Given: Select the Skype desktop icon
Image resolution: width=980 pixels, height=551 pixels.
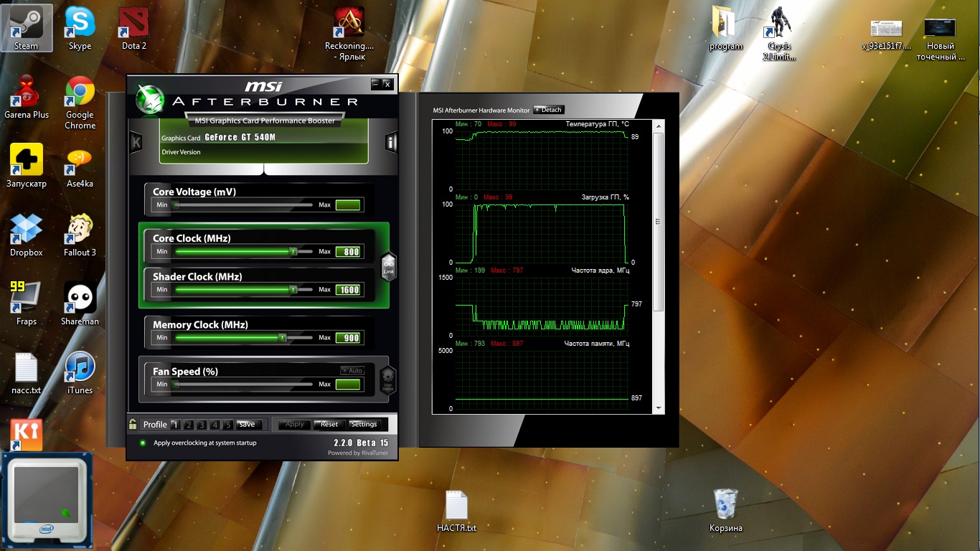Looking at the screenshot, I should coord(80,28).
